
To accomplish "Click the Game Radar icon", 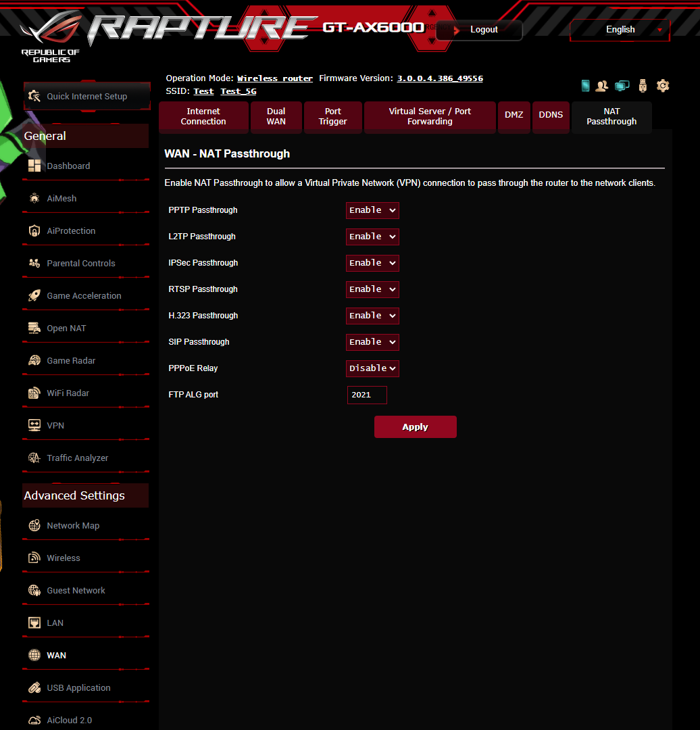I will 34,361.
